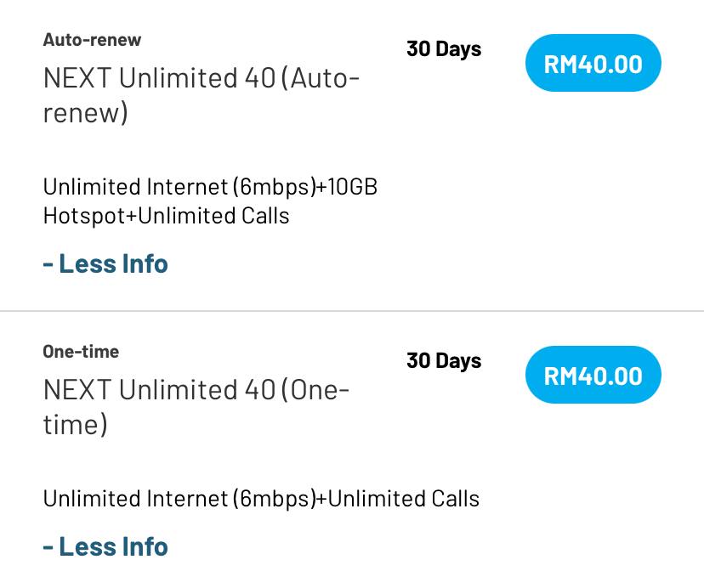Click the RM40.00 button for One-time plan

(x=593, y=374)
